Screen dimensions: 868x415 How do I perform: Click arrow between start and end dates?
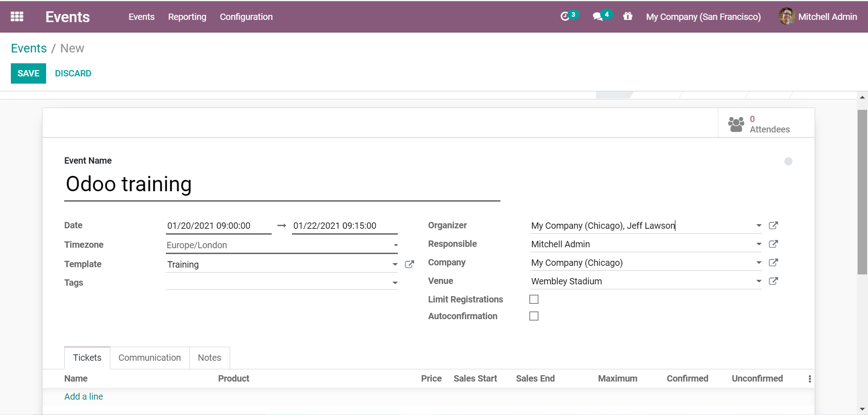point(282,225)
